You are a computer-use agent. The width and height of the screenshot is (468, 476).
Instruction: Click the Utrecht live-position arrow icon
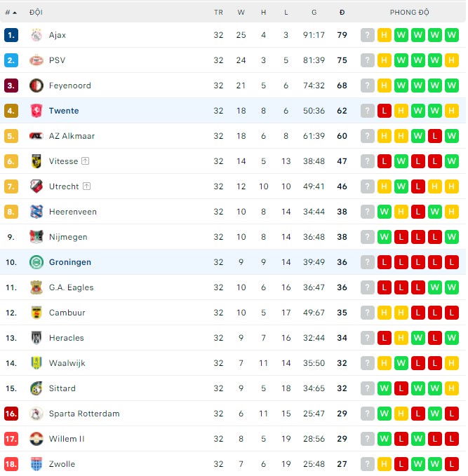click(86, 186)
